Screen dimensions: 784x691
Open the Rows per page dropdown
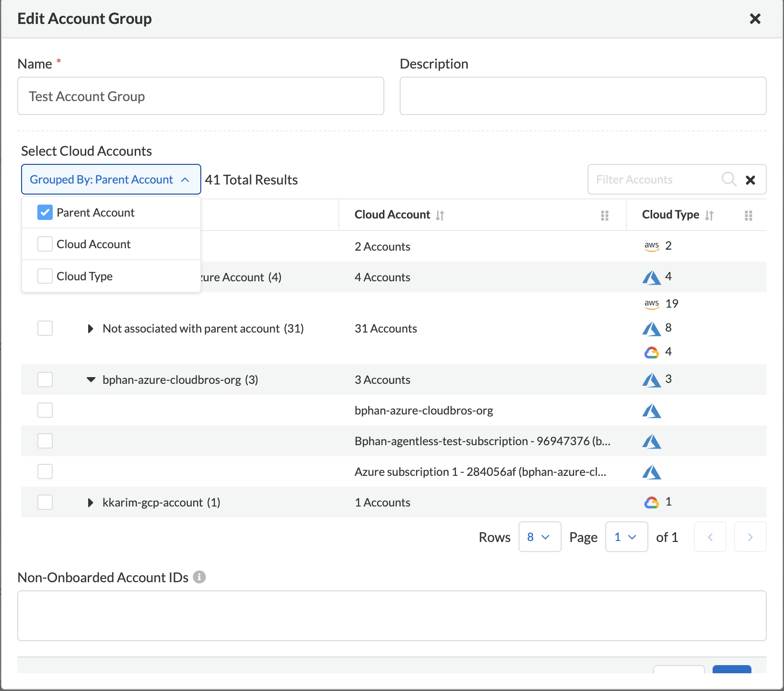tap(540, 537)
